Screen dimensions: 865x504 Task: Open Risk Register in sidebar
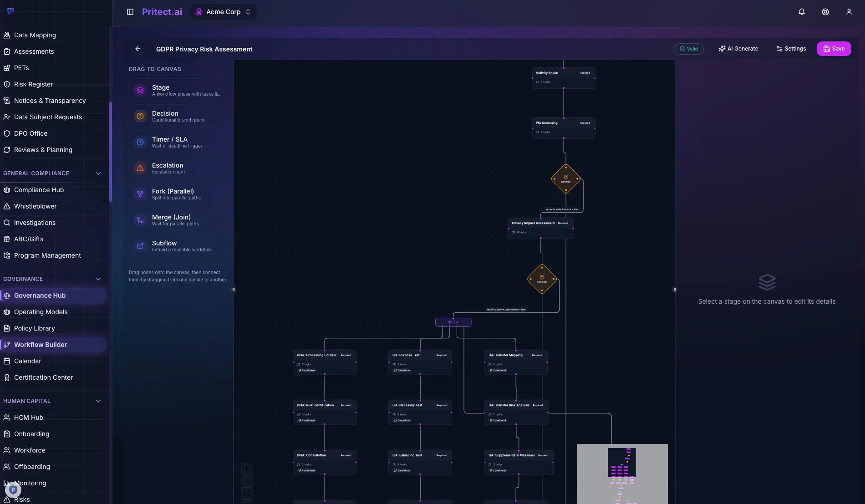[54, 84]
